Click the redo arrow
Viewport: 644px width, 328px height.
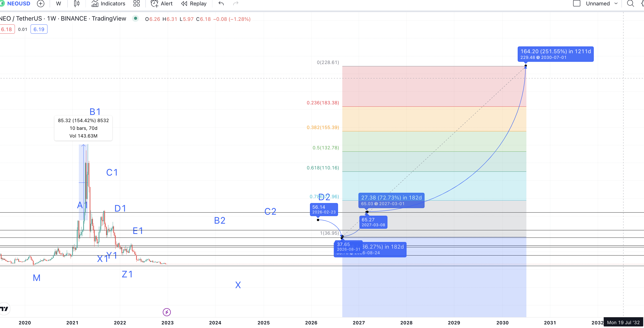coord(236,4)
